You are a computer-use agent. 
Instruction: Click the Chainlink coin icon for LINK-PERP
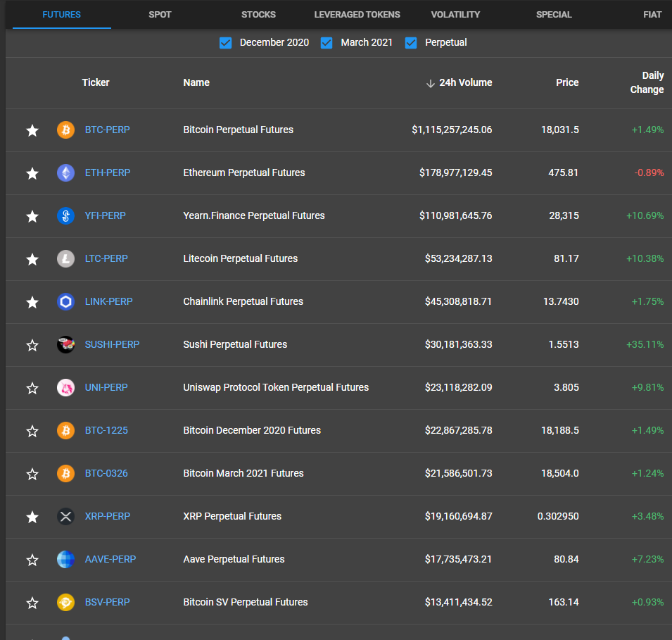[x=65, y=301]
